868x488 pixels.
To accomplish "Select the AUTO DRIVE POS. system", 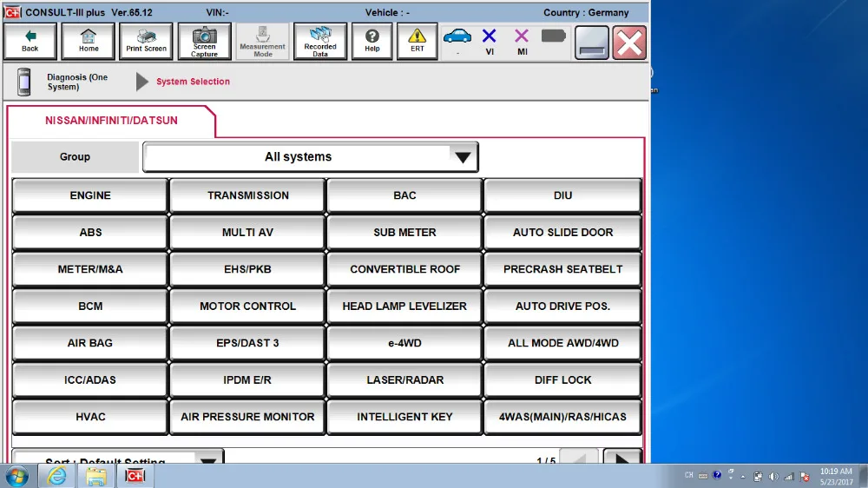I will pos(562,307).
